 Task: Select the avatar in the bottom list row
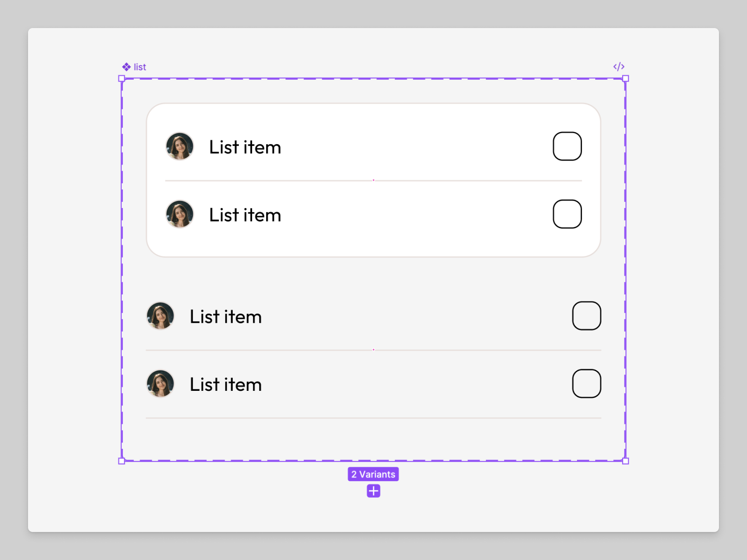pos(160,383)
